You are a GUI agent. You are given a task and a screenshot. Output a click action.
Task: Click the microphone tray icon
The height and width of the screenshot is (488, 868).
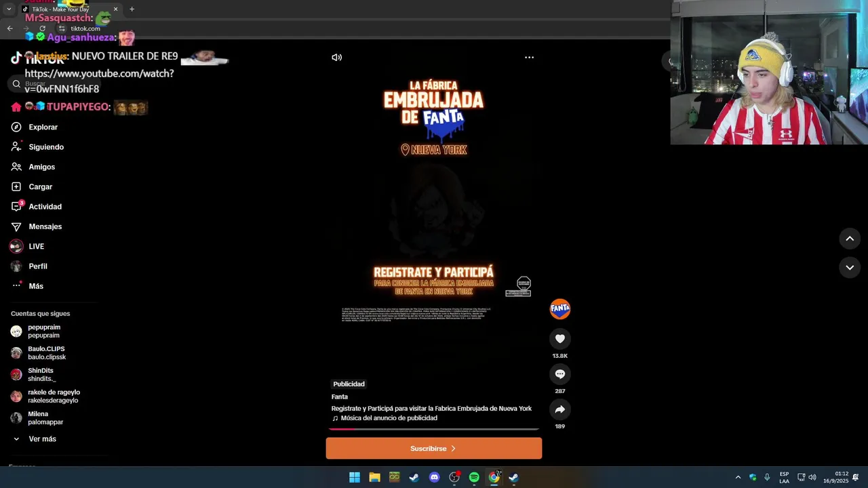coord(767,477)
